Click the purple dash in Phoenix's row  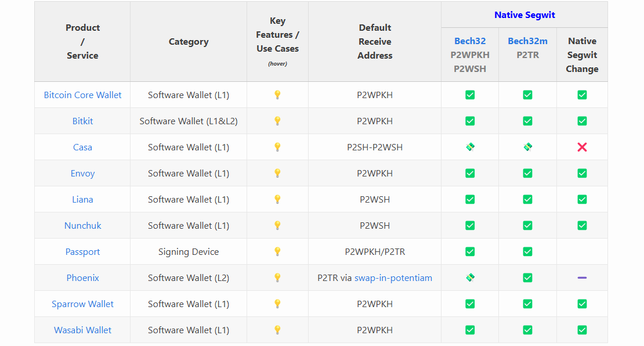pyautogui.click(x=582, y=277)
